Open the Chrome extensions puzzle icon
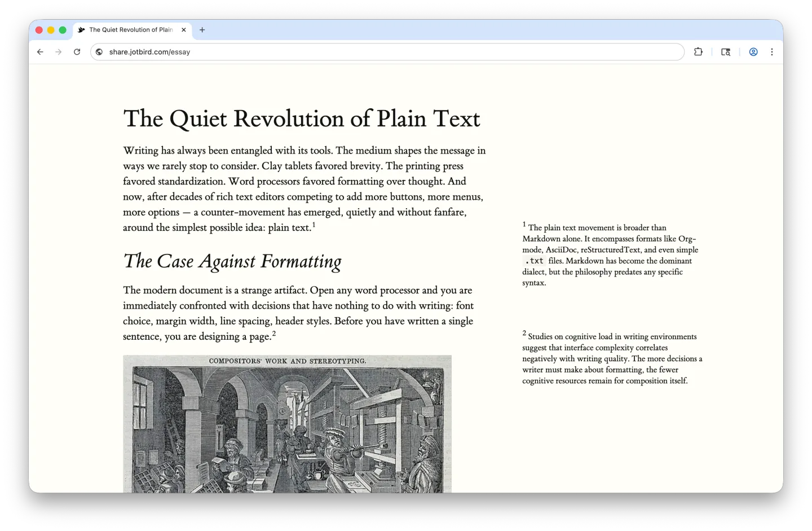Image resolution: width=812 pixels, height=531 pixels. point(698,52)
